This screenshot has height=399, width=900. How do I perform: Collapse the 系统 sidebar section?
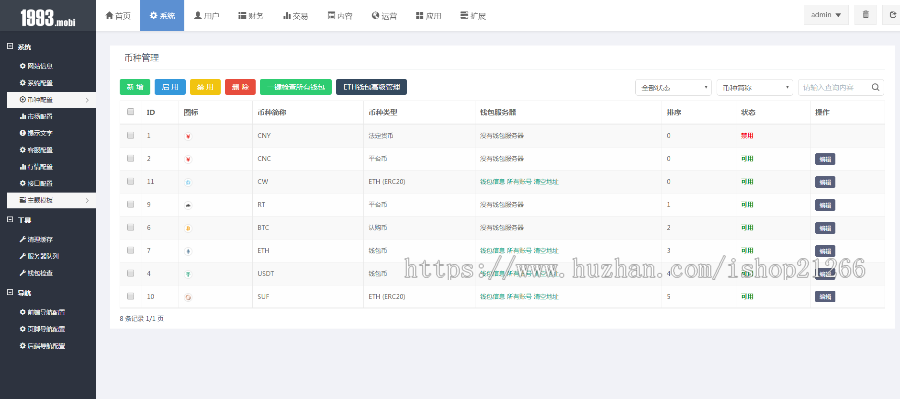pyautogui.click(x=19, y=47)
